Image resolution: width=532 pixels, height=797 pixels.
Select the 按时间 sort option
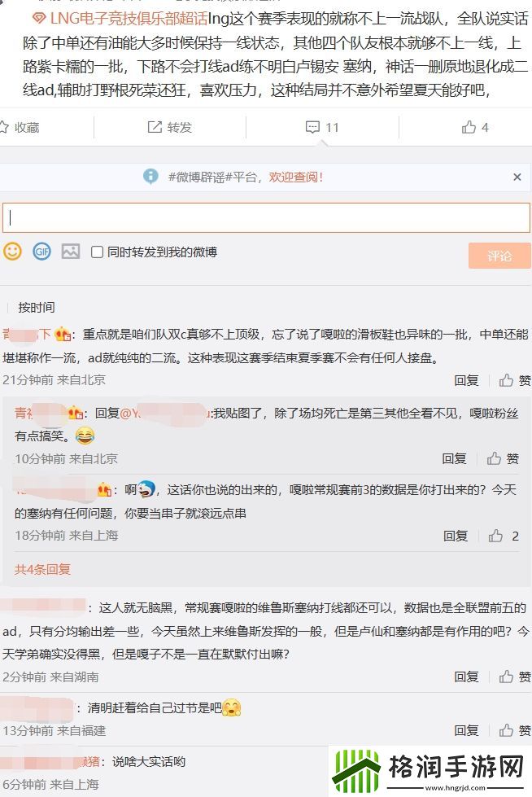click(36, 307)
